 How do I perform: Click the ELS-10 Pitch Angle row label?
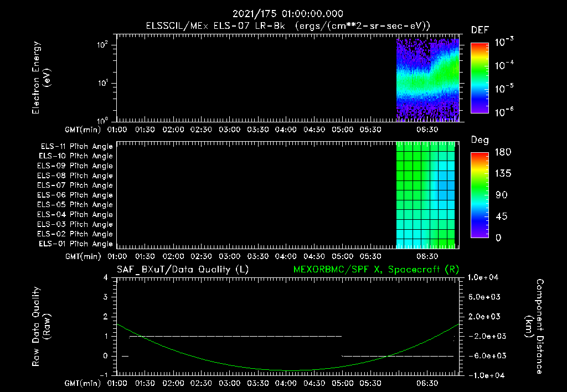(x=76, y=156)
